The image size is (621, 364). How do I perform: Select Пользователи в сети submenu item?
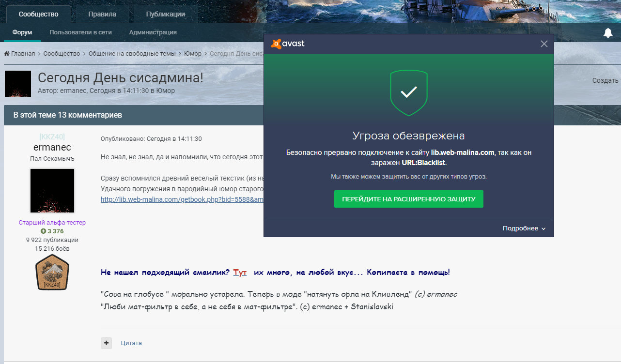(80, 32)
